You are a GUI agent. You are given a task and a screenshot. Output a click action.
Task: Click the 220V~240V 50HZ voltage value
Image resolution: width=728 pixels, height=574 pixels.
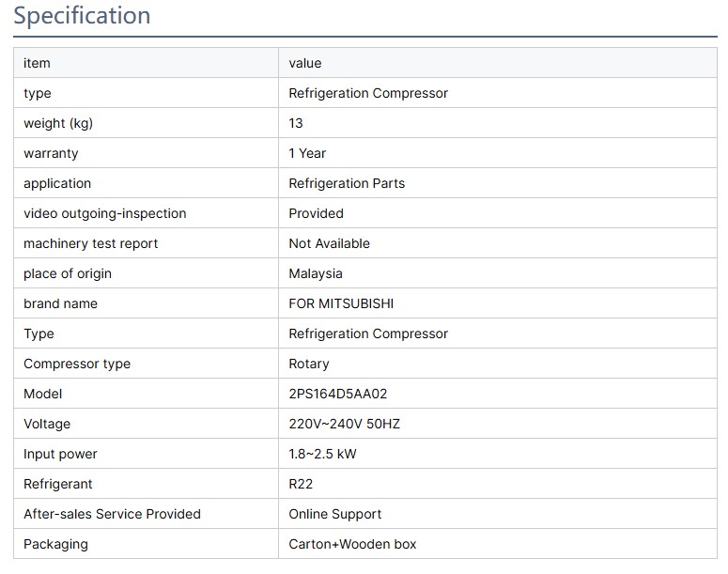344,424
